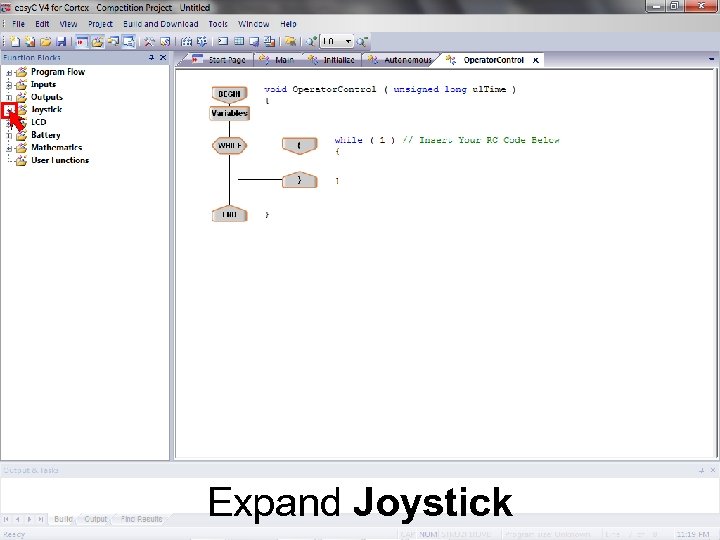720x540 pixels.
Task: Switch to the Build output tab
Action: [63, 519]
